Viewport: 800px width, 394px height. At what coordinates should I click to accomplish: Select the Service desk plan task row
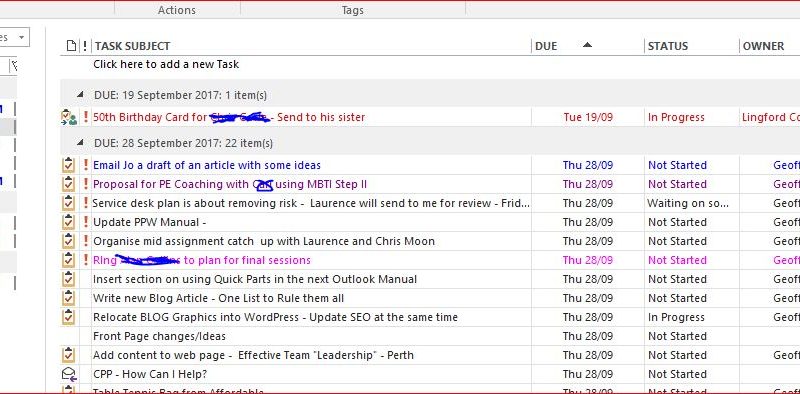coord(430,203)
